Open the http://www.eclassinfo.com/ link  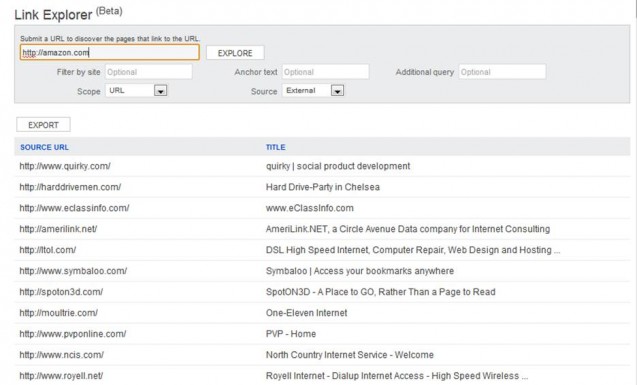tap(74, 208)
